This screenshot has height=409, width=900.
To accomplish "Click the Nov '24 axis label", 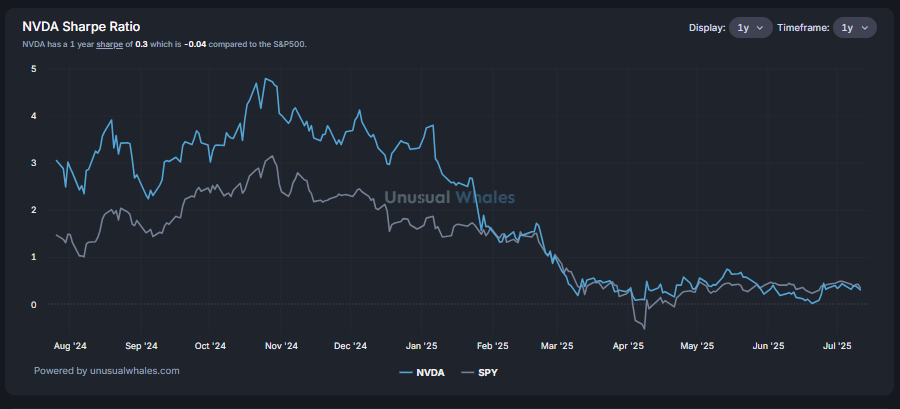I will [282, 346].
